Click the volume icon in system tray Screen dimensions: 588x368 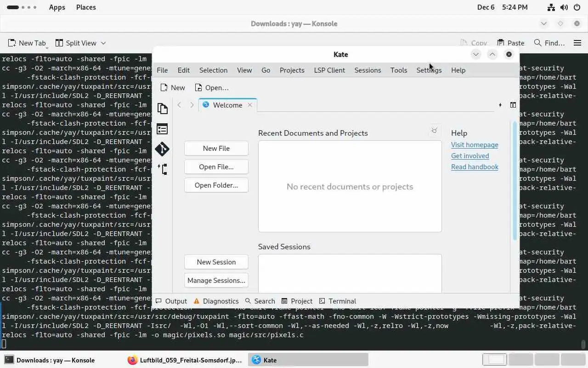pos(564,7)
